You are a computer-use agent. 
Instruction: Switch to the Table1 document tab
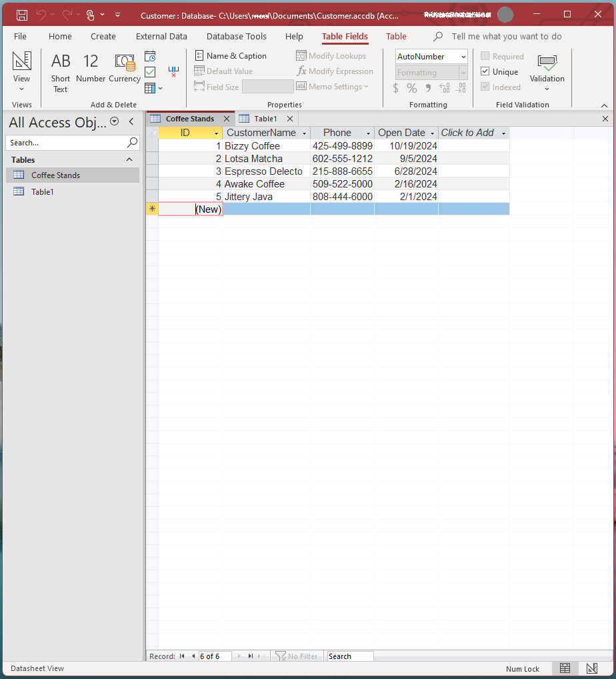(x=265, y=119)
